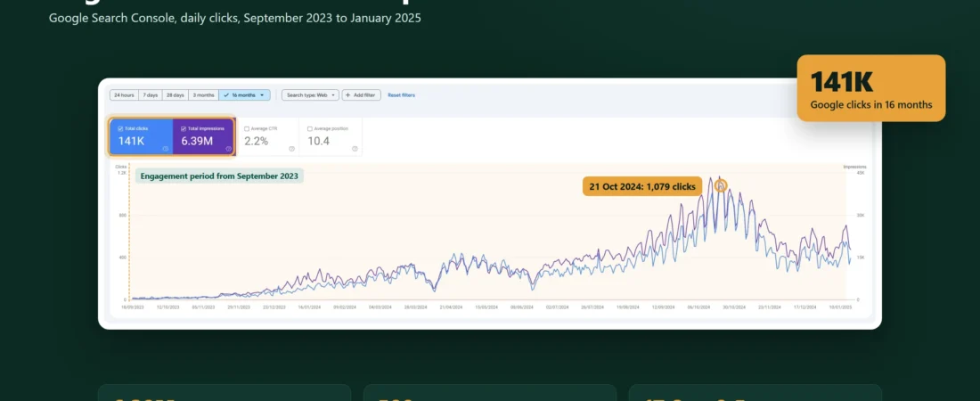Click the 30/10/2024 date axis label
The image size is (980, 401).
point(734,307)
